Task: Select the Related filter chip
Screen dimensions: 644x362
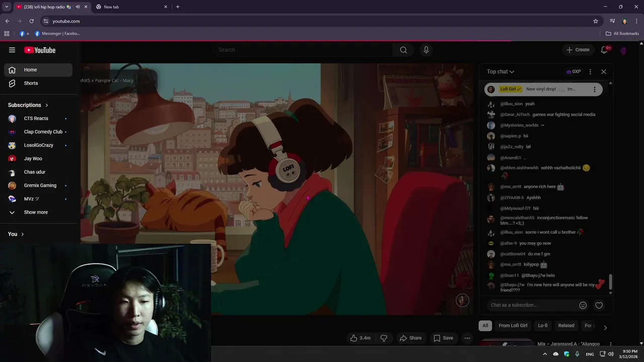Action: pyautogui.click(x=566, y=325)
